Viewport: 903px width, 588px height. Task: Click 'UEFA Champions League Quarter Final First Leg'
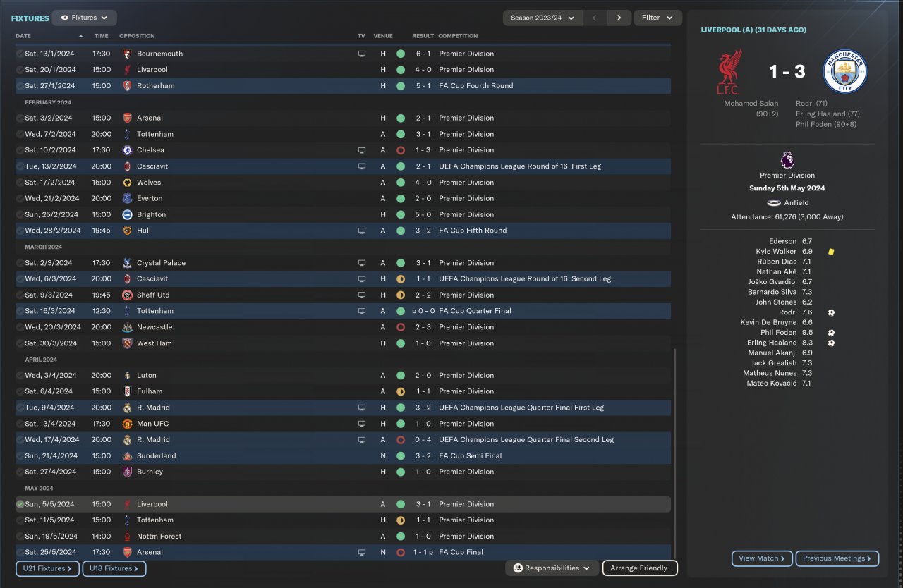521,408
